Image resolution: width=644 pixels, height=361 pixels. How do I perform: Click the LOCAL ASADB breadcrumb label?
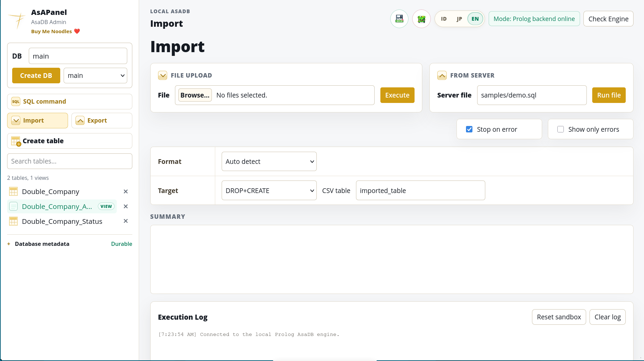(170, 11)
